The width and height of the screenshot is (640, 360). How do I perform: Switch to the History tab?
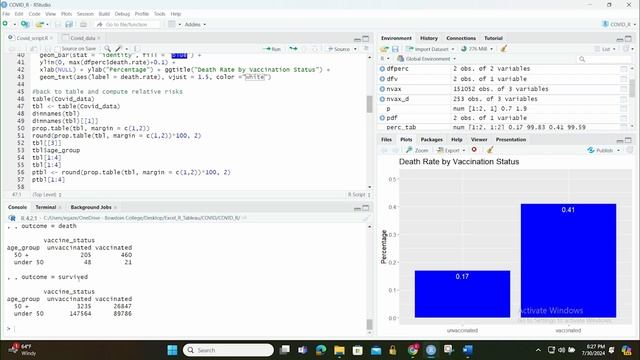(429, 38)
